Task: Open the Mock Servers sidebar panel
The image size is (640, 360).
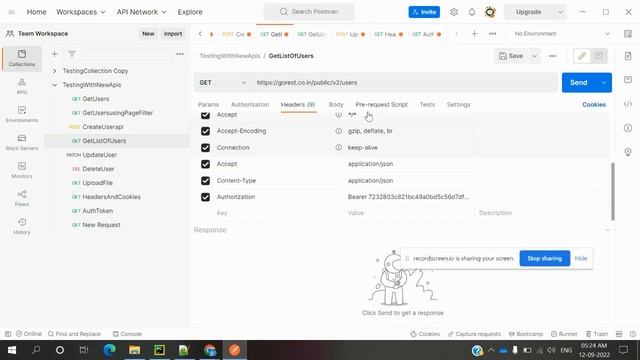Action: (22, 142)
